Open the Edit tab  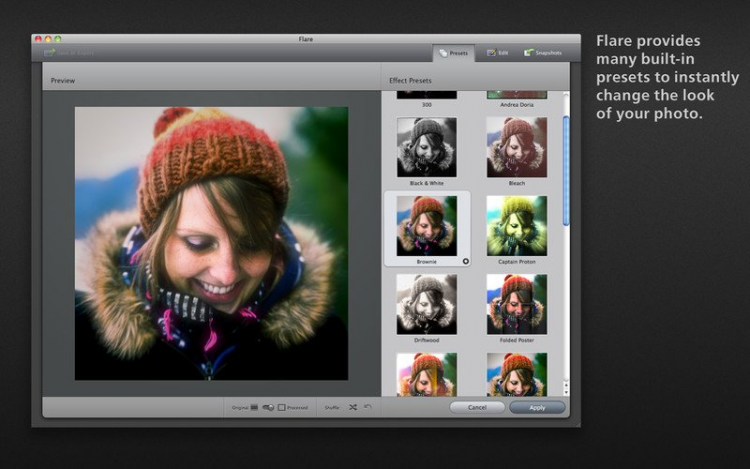[x=497, y=53]
